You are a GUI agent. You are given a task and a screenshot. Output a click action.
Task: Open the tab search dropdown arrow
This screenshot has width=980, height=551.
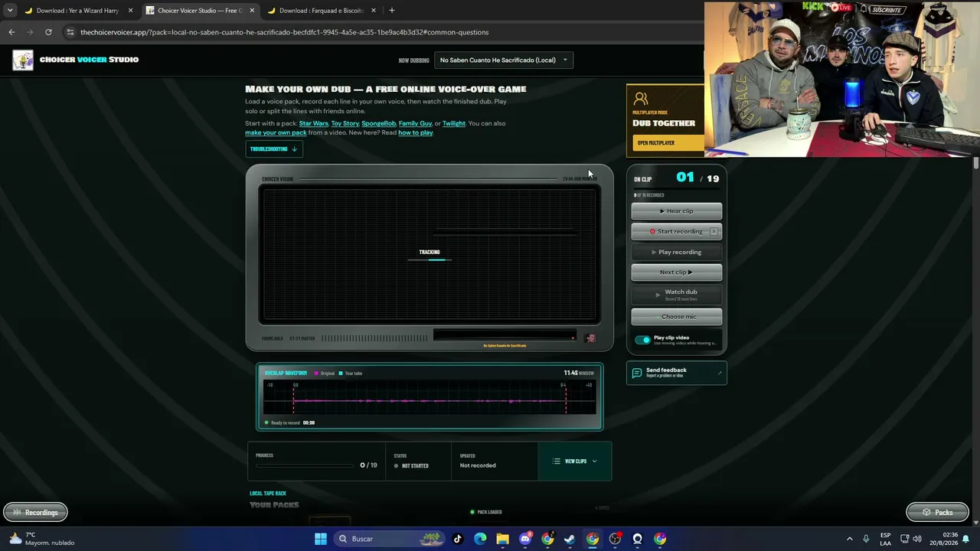point(9,11)
